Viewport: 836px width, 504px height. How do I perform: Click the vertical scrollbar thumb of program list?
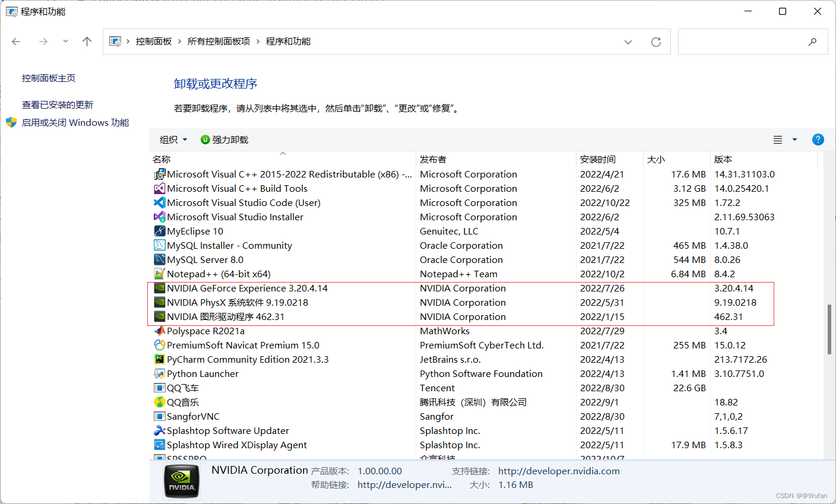(829, 329)
